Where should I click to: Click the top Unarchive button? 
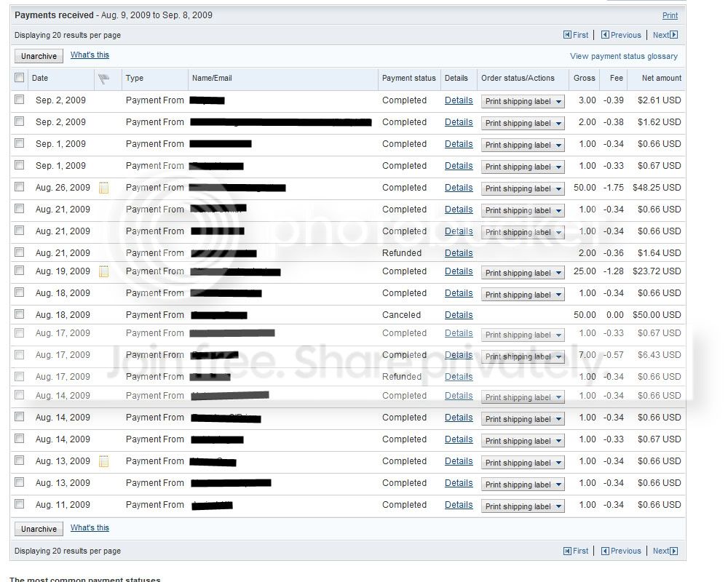pyautogui.click(x=39, y=56)
